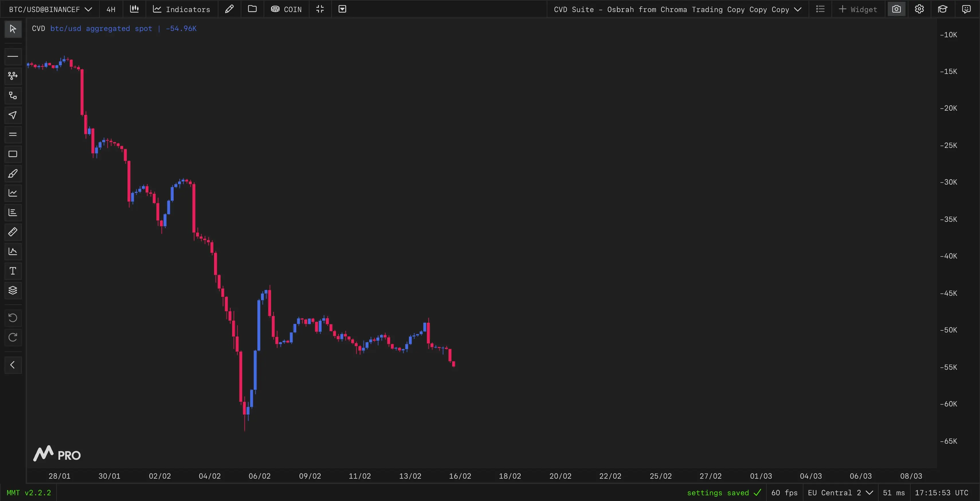Click the undo arrow icon
The height and width of the screenshot is (501, 980).
point(13,318)
